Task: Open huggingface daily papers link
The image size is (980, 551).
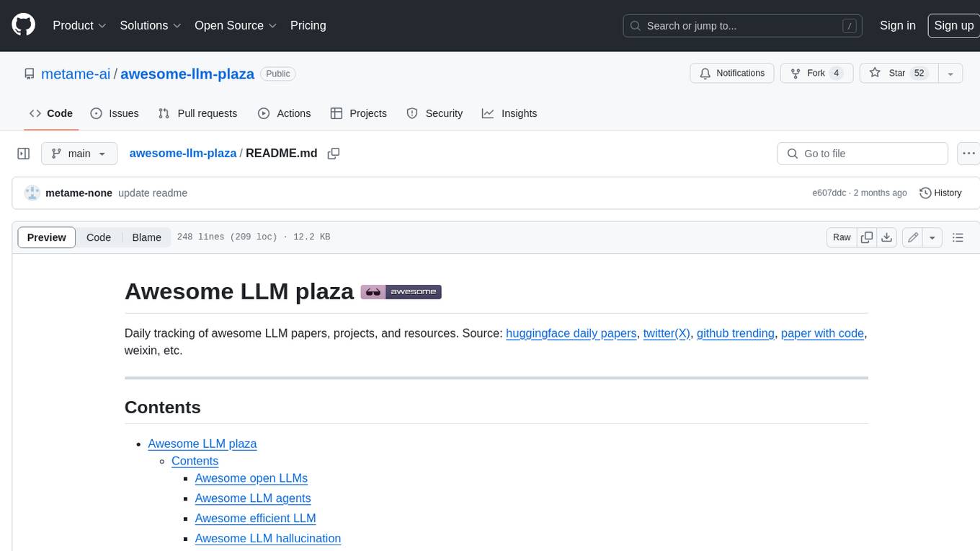Action: click(x=571, y=333)
